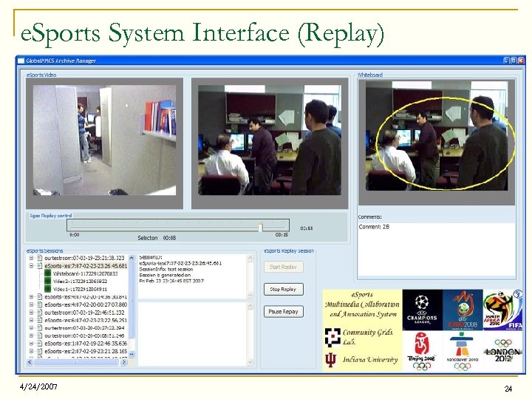Click the Indiana University trident logo

pos(330,360)
